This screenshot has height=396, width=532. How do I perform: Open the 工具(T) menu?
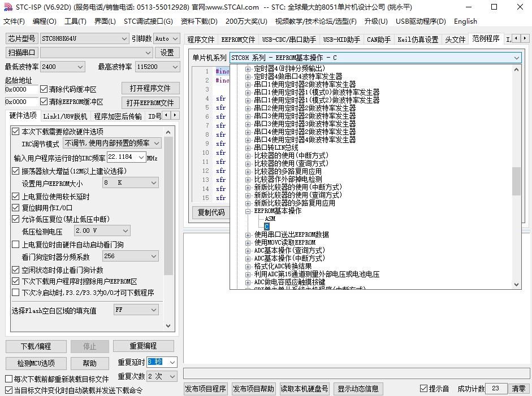[x=75, y=21]
